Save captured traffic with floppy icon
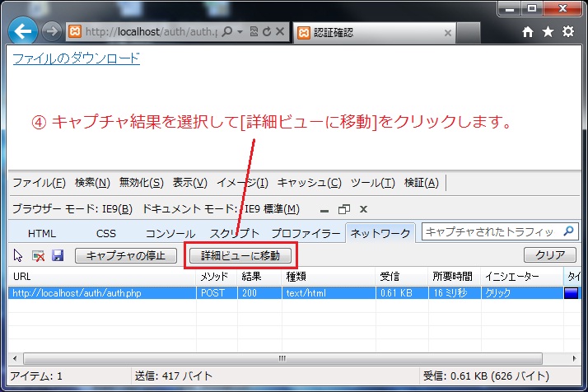 (58, 255)
